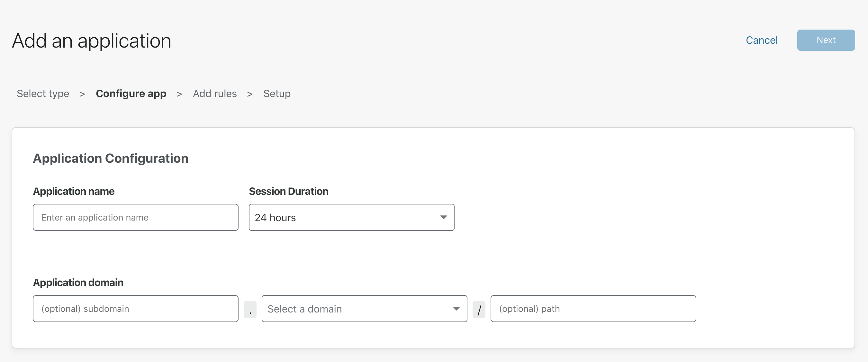Go to the Select type breadcrumb step
Viewport: 868px width, 362px height.
[43, 94]
